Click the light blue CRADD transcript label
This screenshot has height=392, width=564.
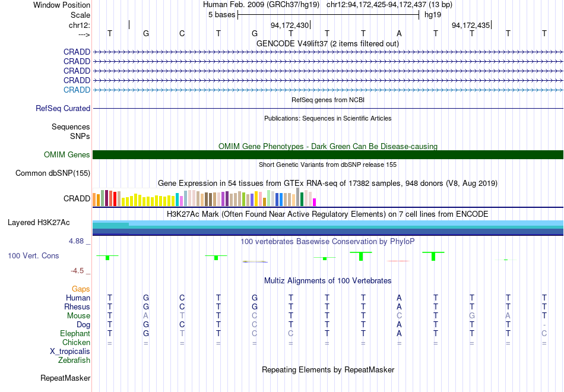click(x=77, y=90)
